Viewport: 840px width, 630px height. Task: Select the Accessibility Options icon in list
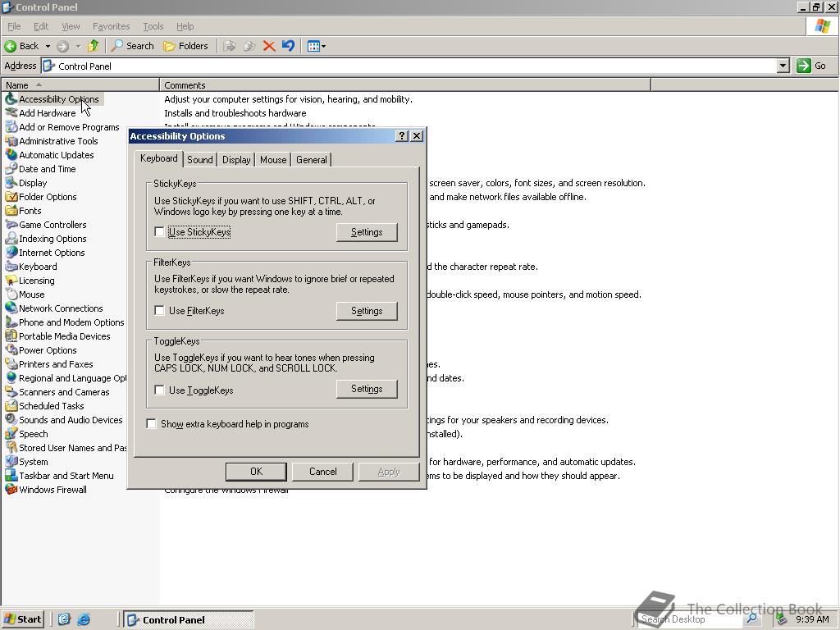click(11, 99)
